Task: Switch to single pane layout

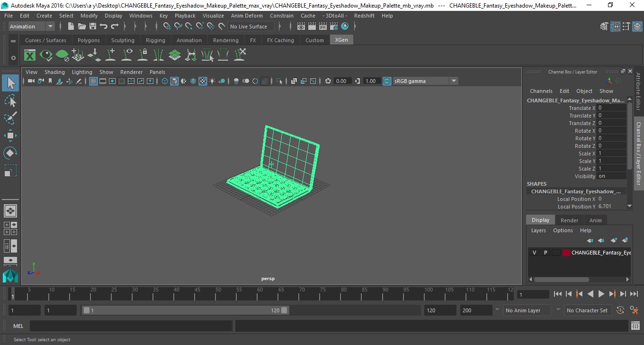Action: (10, 211)
